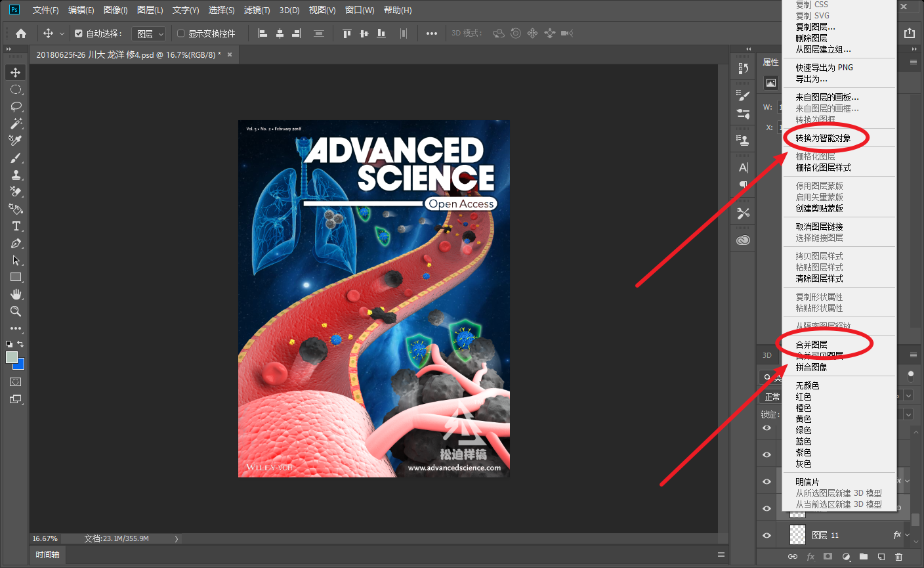
Task: Switch to the 属性 panel tab
Action: point(770,62)
